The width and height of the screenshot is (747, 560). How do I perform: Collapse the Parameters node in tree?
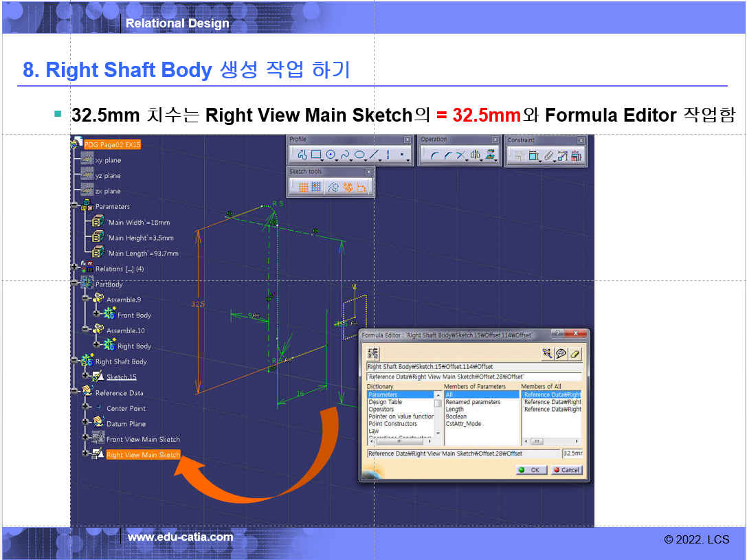pyautogui.click(x=74, y=206)
